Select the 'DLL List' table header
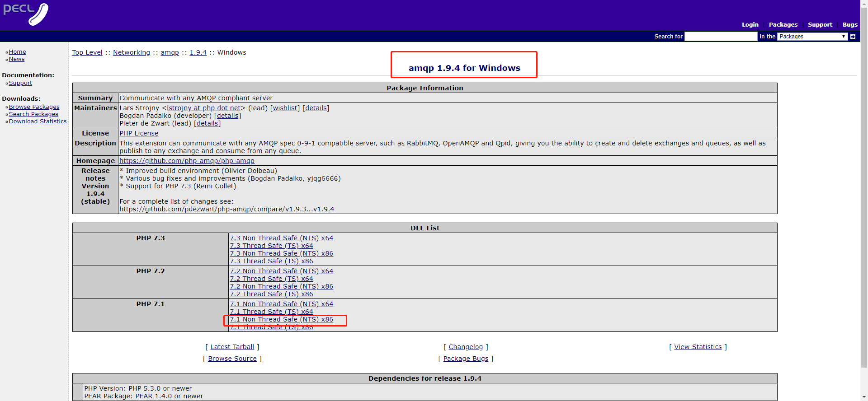This screenshot has width=868, height=401. click(x=425, y=228)
